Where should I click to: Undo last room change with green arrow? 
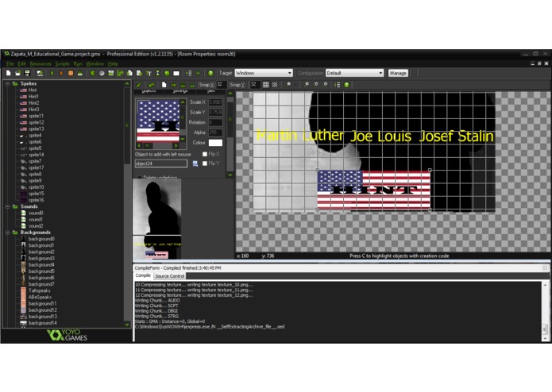(152, 85)
